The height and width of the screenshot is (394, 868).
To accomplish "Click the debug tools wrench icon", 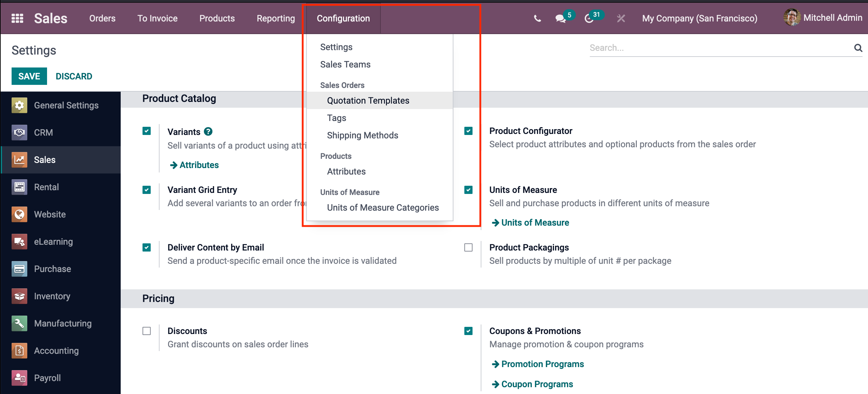I will 621,18.
